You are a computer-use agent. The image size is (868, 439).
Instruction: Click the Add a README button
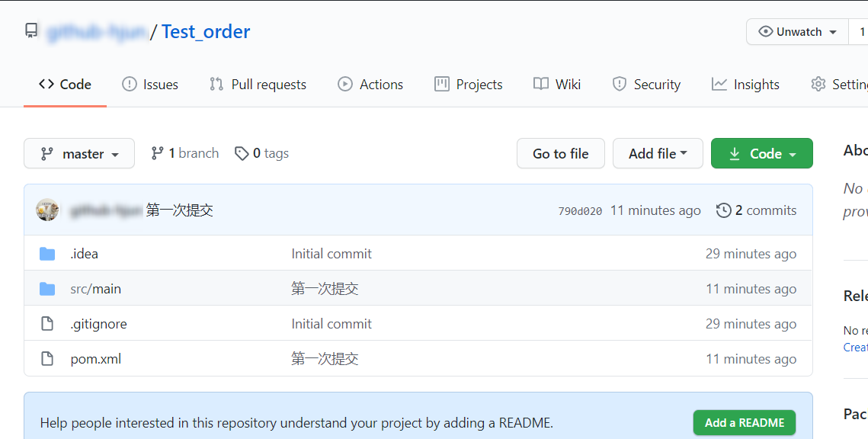[745, 422]
